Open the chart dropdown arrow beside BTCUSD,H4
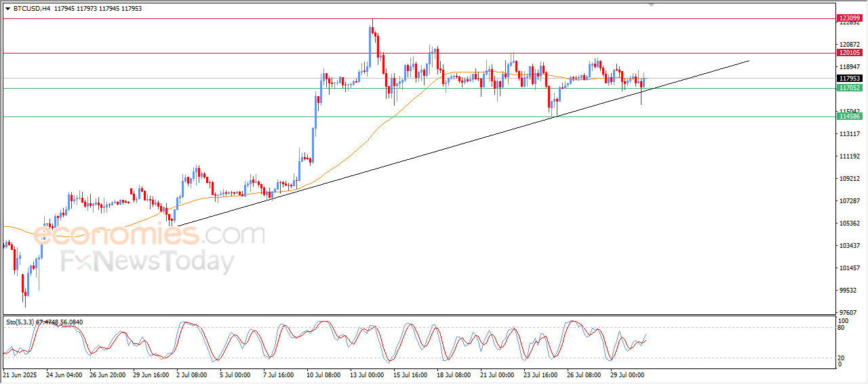Image resolution: width=868 pixels, height=384 pixels. (7, 9)
